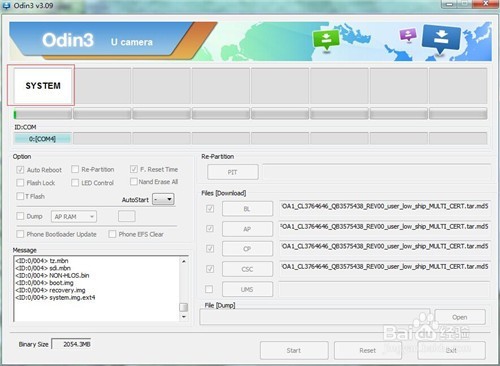Click the PIT file path field
500x366 pixels.
[376, 172]
